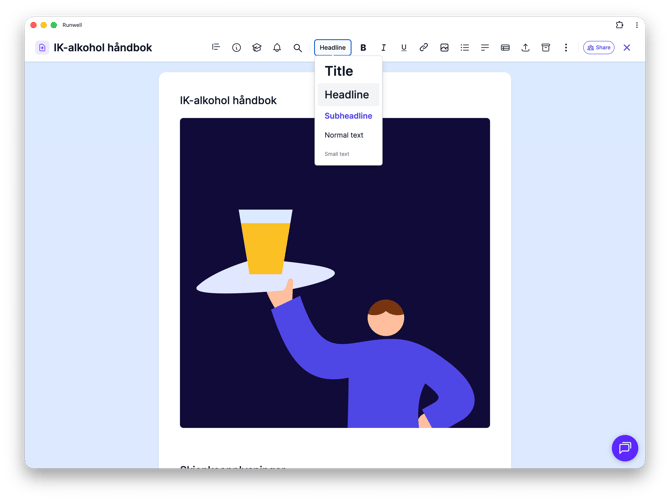Screen dimensions: 670x501
Task: Open the chat support bubble
Action: point(625,448)
